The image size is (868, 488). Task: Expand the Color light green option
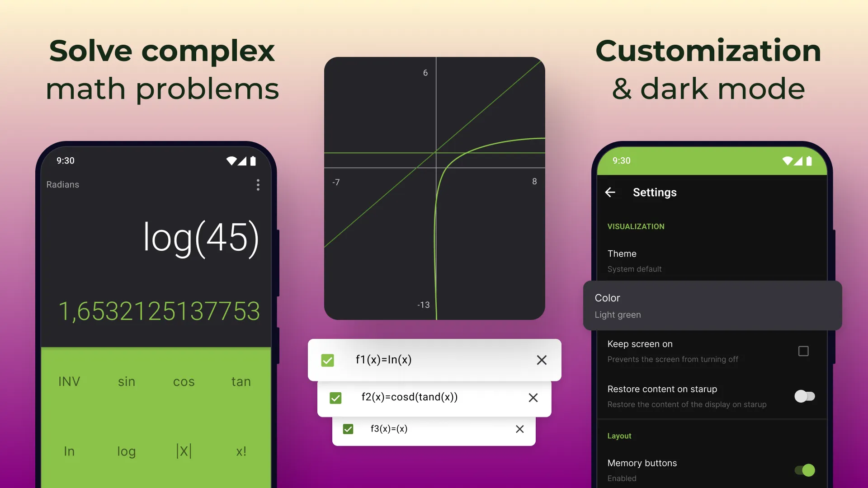coord(712,305)
